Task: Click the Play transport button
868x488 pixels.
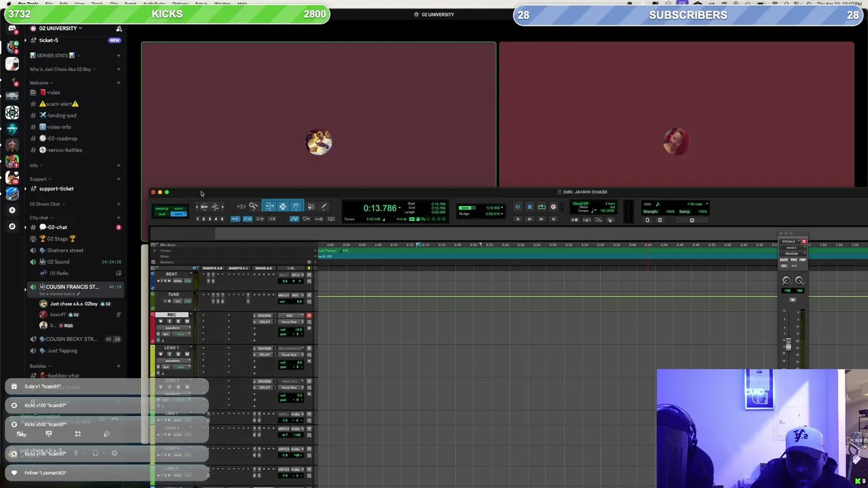Action: 541,207
